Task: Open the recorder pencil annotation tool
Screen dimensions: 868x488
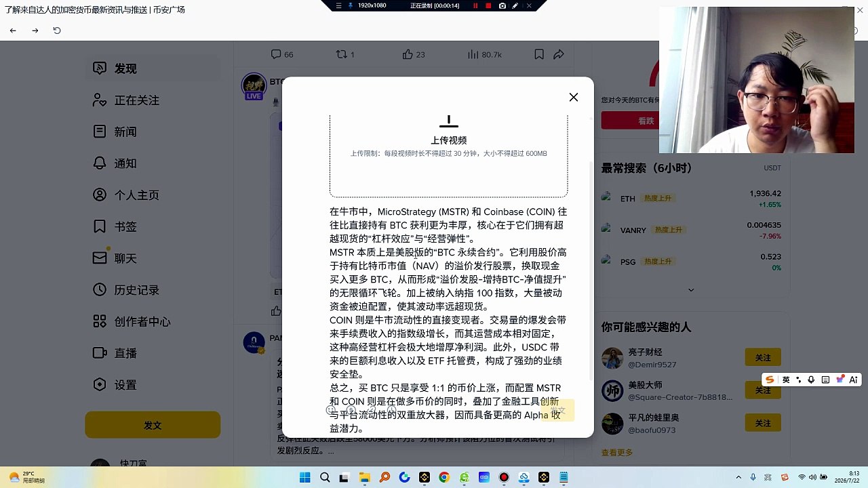Action: 515,5
